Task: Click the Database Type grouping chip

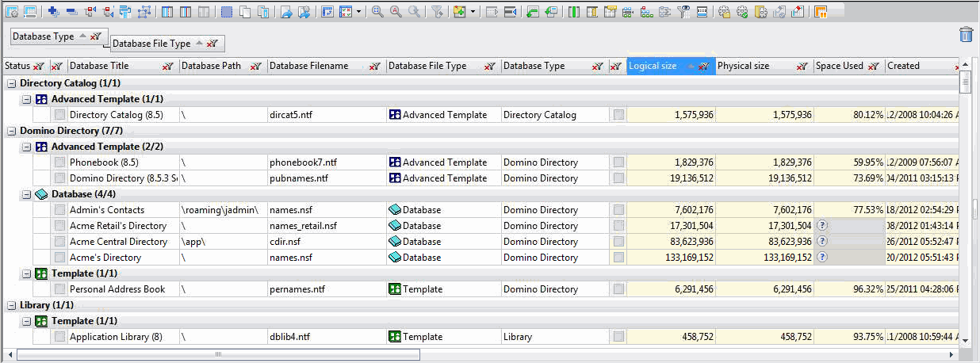Action: point(44,36)
